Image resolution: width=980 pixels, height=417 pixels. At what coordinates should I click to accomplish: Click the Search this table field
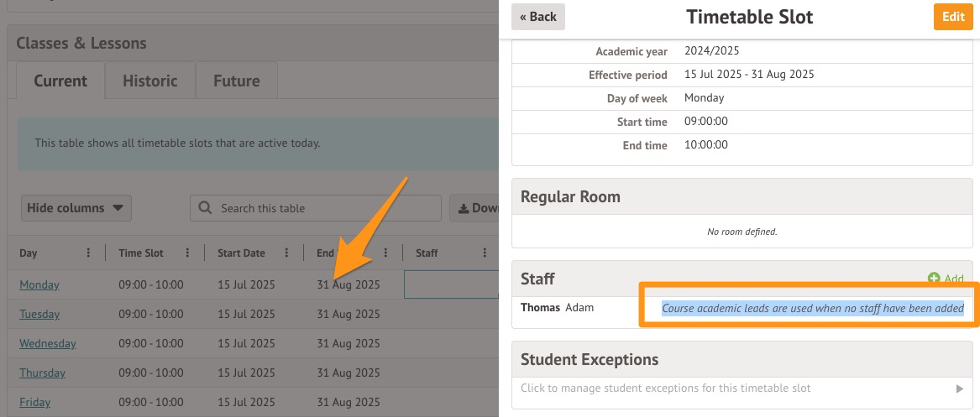pyautogui.click(x=323, y=208)
